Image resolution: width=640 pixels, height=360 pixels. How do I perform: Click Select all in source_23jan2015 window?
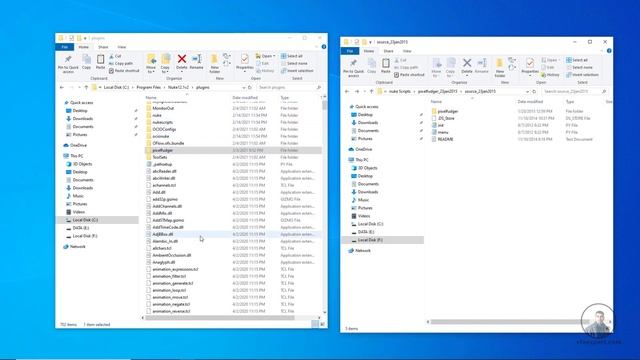click(577, 60)
